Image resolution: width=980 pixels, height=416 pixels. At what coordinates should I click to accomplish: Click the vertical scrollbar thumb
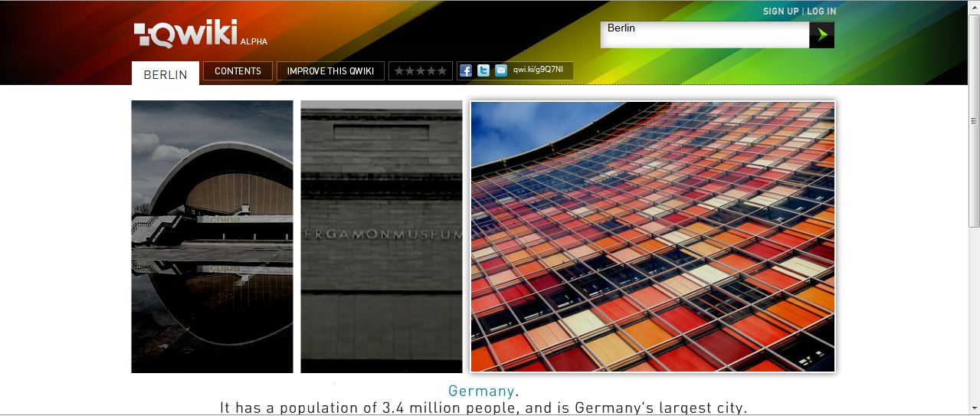974,120
